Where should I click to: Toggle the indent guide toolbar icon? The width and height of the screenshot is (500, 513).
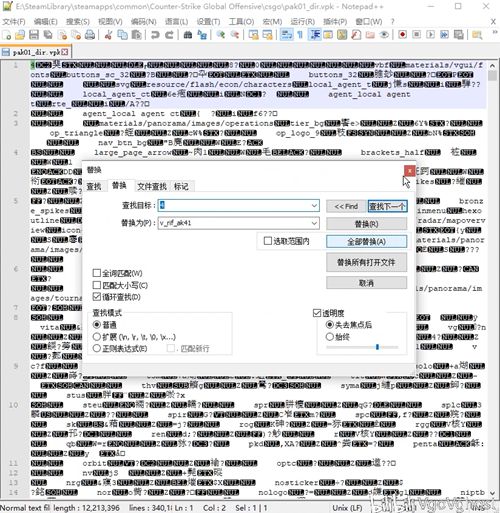[x=314, y=35]
